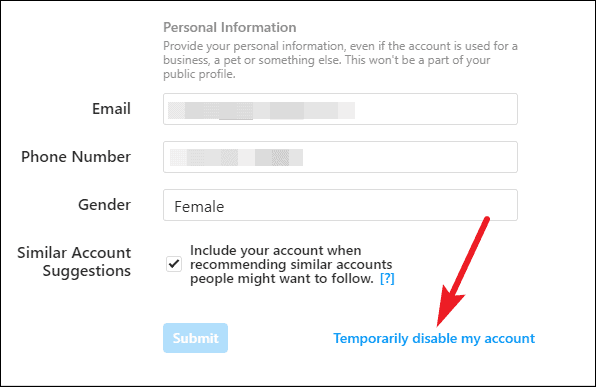Click the Personal Information heading
Screen dimensions: 596x387
230,27
